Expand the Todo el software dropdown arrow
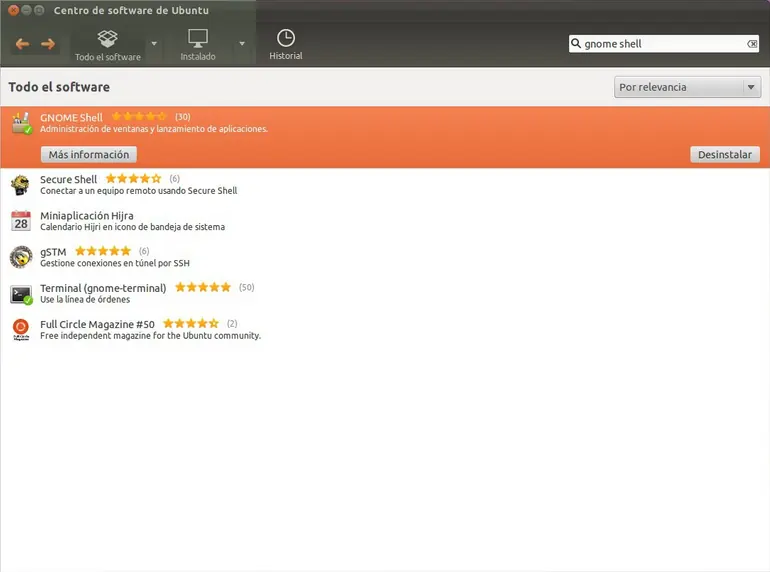This screenshot has width=770, height=572. 154,44
